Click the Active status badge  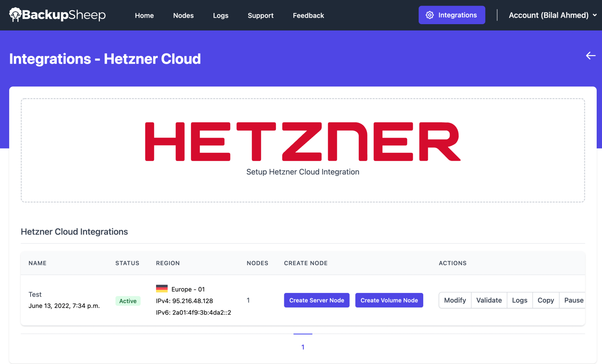tap(128, 301)
